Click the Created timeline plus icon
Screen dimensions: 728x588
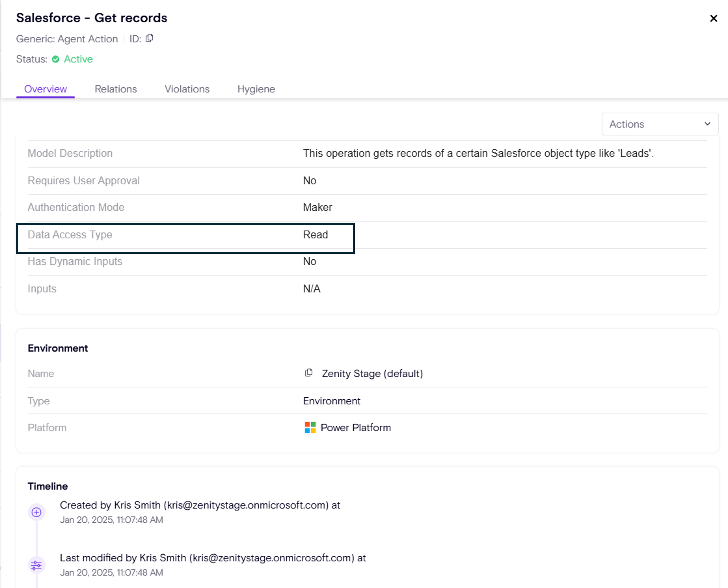click(x=37, y=512)
